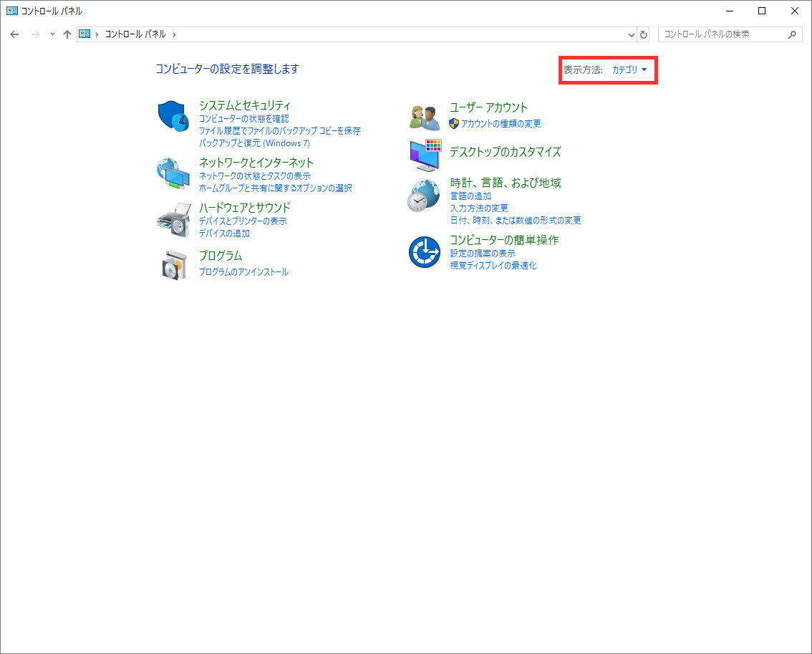
Task: Click the System and Security shield icon
Action: coord(173,116)
